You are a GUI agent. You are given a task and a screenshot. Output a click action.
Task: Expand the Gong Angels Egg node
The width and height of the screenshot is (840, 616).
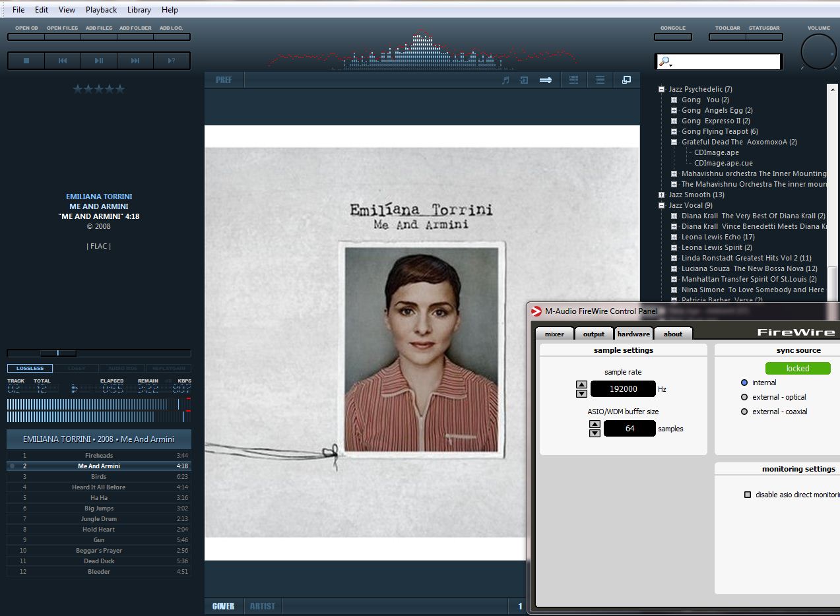(674, 110)
